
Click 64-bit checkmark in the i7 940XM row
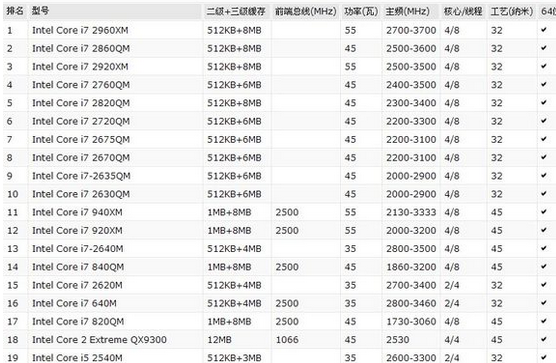point(544,212)
